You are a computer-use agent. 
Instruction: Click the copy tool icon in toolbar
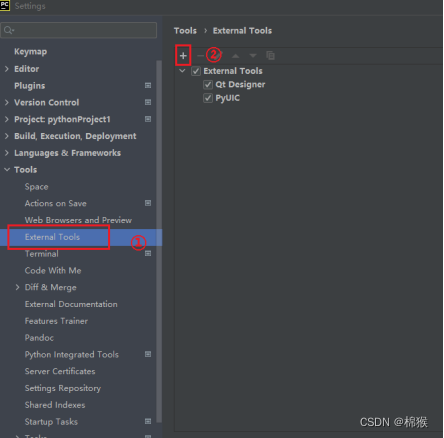pyautogui.click(x=270, y=55)
